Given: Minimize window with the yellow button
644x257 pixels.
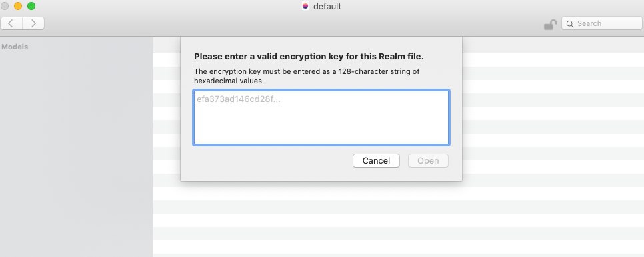Looking at the screenshot, I should click(18, 6).
